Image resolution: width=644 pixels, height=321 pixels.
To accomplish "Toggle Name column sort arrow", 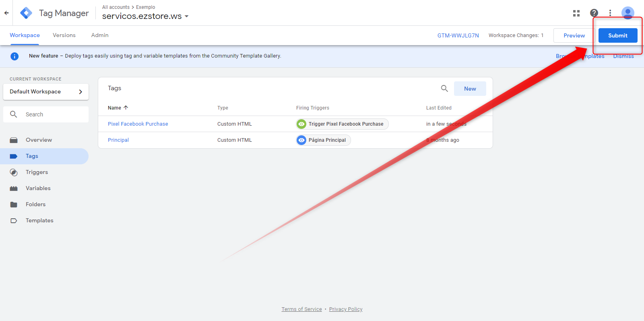I will pos(126,108).
